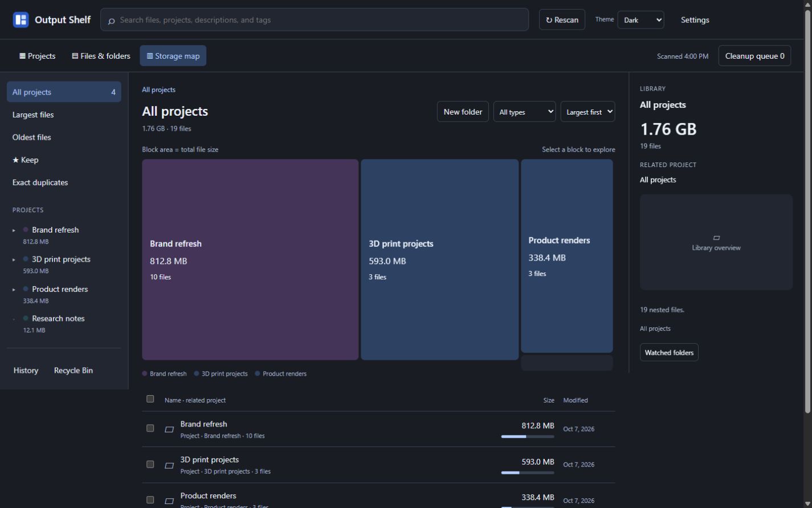Screen dimensions: 812x508
Task: Expand the 3D print projects tree node
Action: pyautogui.click(x=14, y=260)
